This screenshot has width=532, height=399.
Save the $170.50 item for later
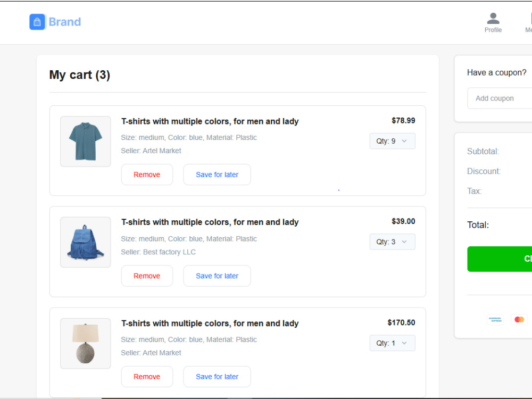pos(217,377)
